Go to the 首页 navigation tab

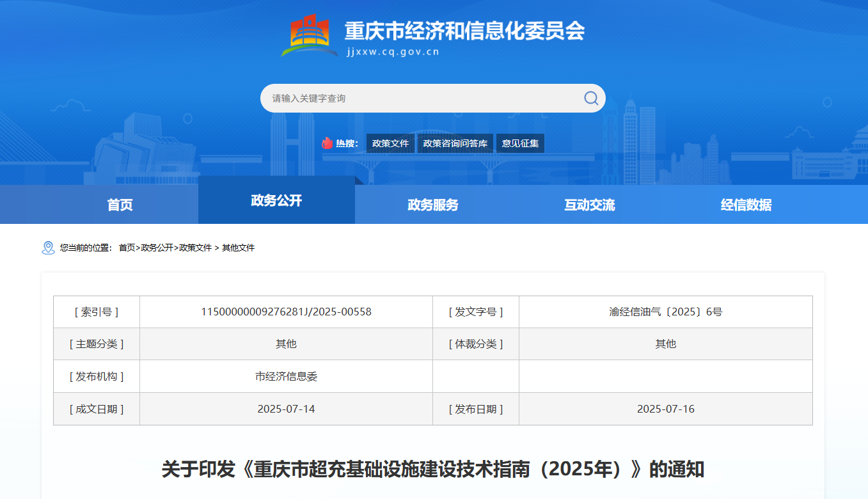120,205
